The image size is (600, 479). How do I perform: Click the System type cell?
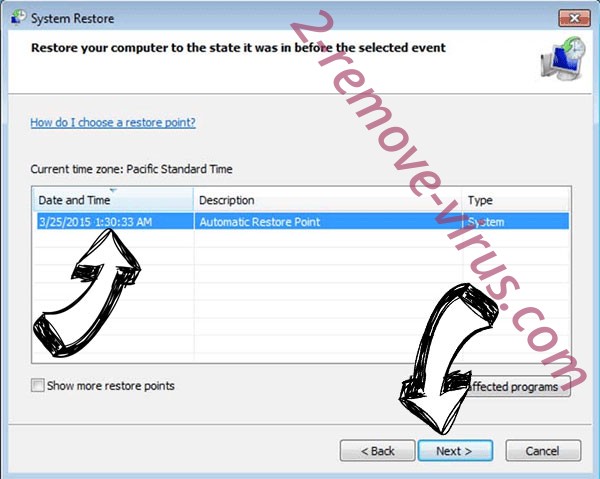pos(486,222)
